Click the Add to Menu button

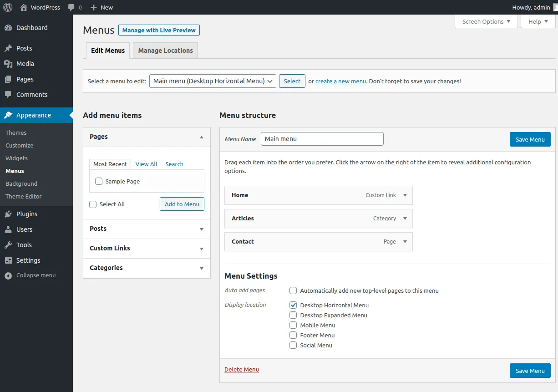pyautogui.click(x=182, y=204)
